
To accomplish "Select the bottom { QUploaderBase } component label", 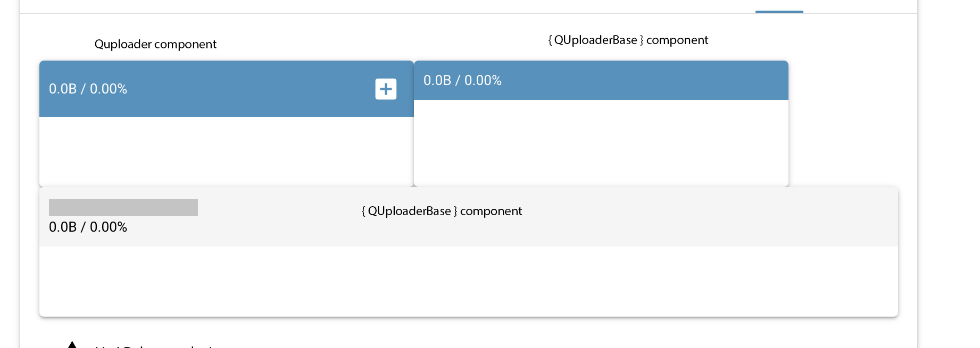I will pyautogui.click(x=441, y=211).
